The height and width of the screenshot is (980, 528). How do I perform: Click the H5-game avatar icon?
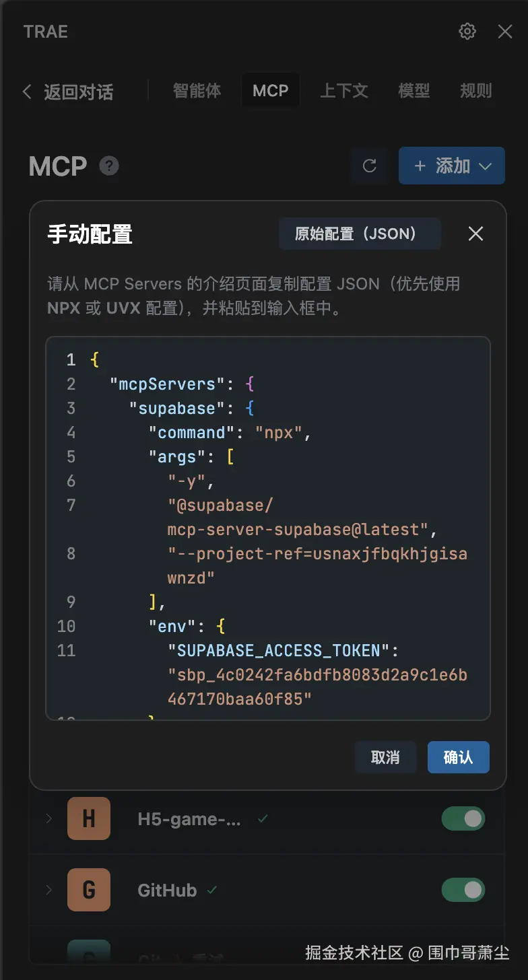[x=89, y=818]
